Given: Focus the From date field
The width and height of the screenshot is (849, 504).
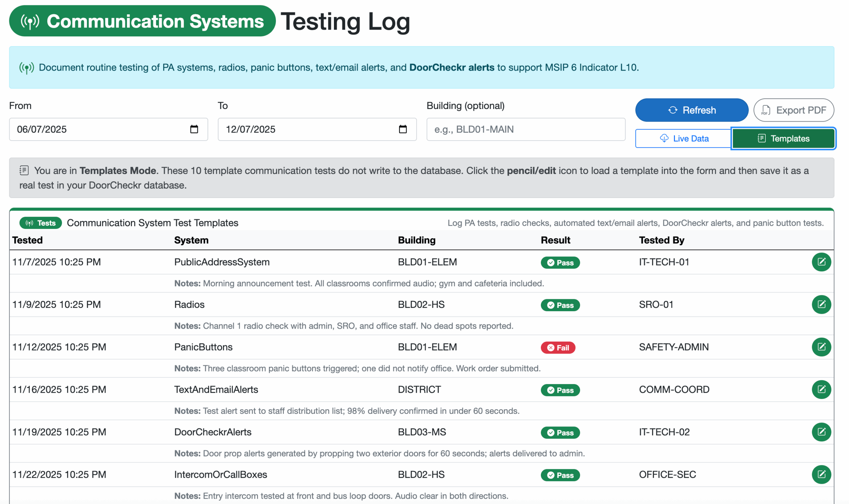Looking at the screenshot, I should point(108,129).
